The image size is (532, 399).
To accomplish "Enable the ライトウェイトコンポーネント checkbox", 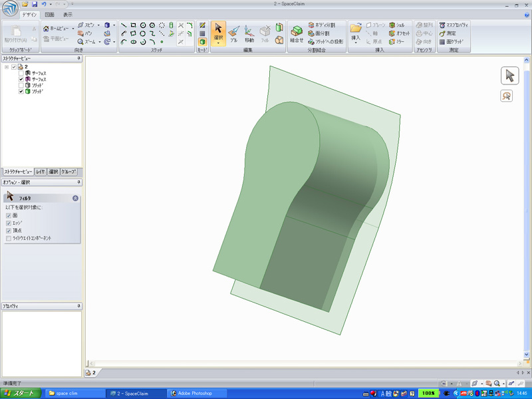I will [8, 237].
